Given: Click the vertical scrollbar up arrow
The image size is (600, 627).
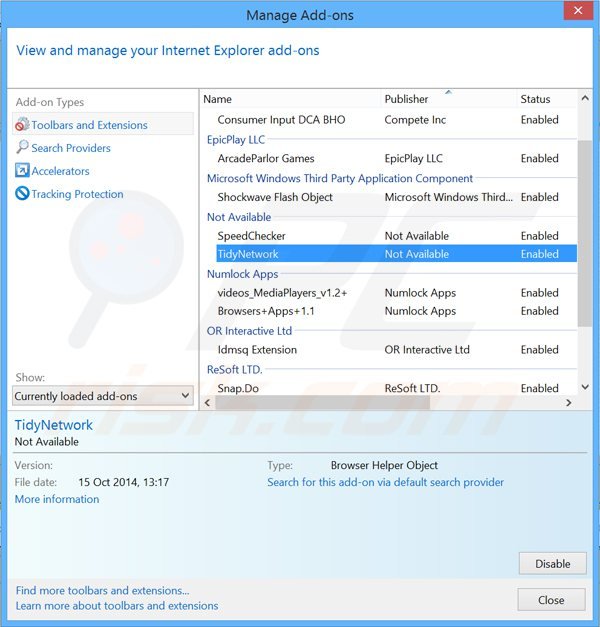Looking at the screenshot, I should coord(584,98).
